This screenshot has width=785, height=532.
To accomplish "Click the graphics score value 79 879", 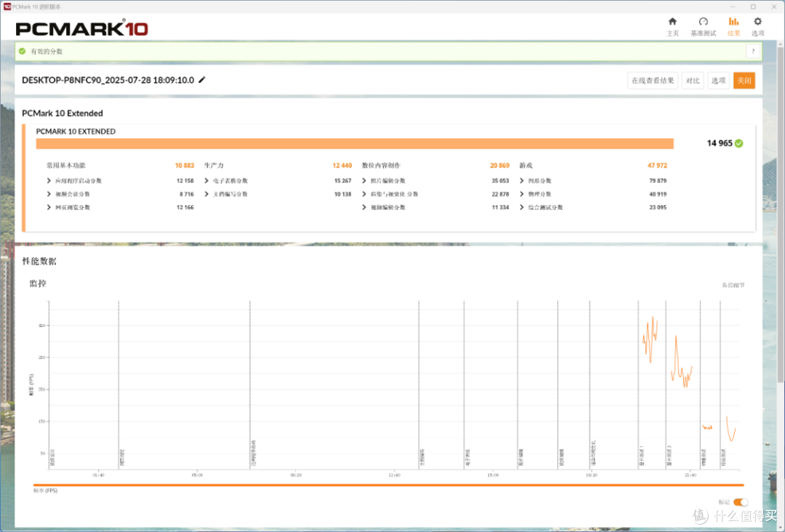I will coord(658,181).
